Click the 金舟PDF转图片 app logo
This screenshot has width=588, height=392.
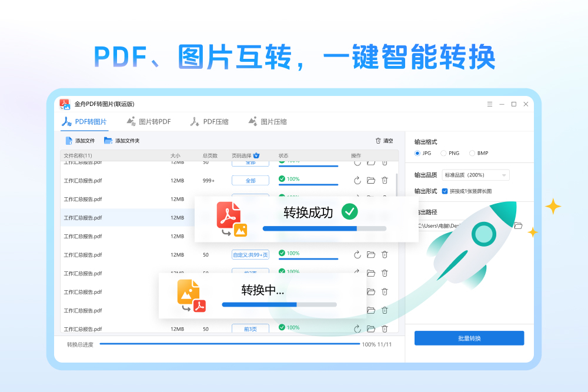(65, 104)
